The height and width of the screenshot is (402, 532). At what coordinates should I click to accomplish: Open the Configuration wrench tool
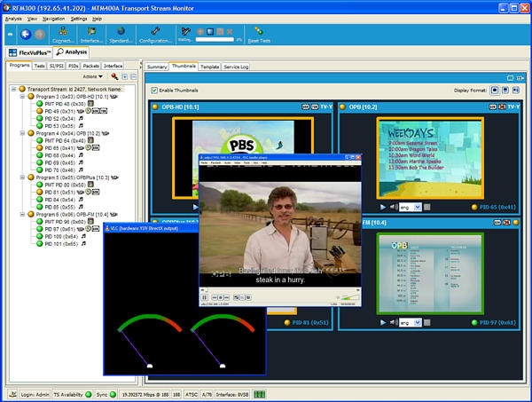[155, 35]
